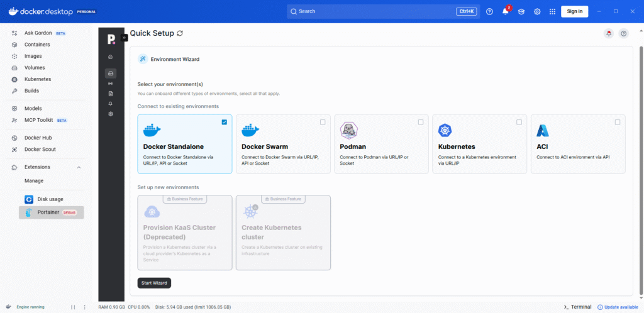The width and height of the screenshot is (644, 313).
Task: Click the Portainer notifications bell in sidebar
Action: 111,103
